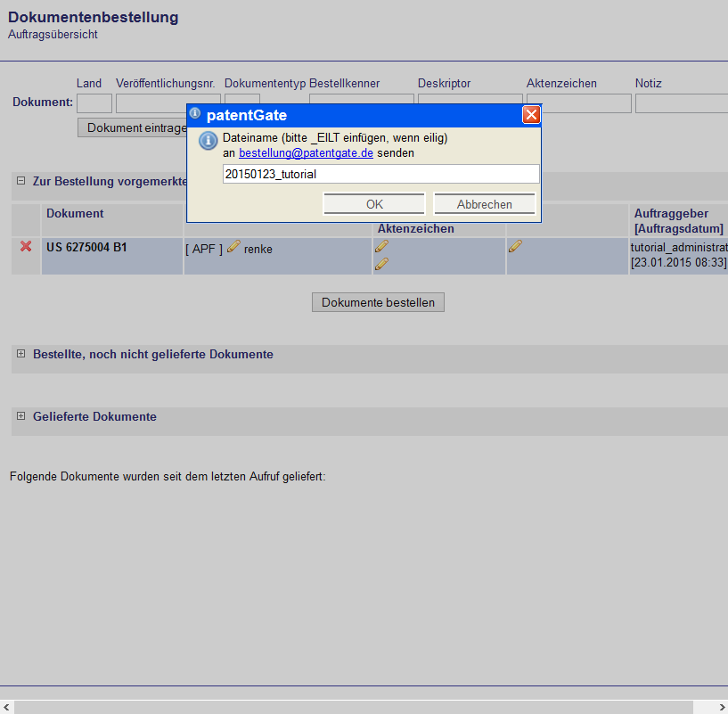Viewport: 728px width, 714px height.
Task: Expand the Gelieferte Dokumente section
Action: (20, 415)
